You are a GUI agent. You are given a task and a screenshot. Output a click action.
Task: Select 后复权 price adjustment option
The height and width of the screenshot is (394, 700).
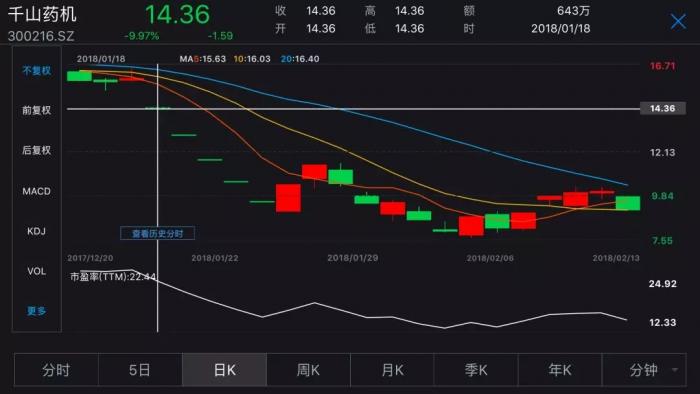click(x=37, y=150)
